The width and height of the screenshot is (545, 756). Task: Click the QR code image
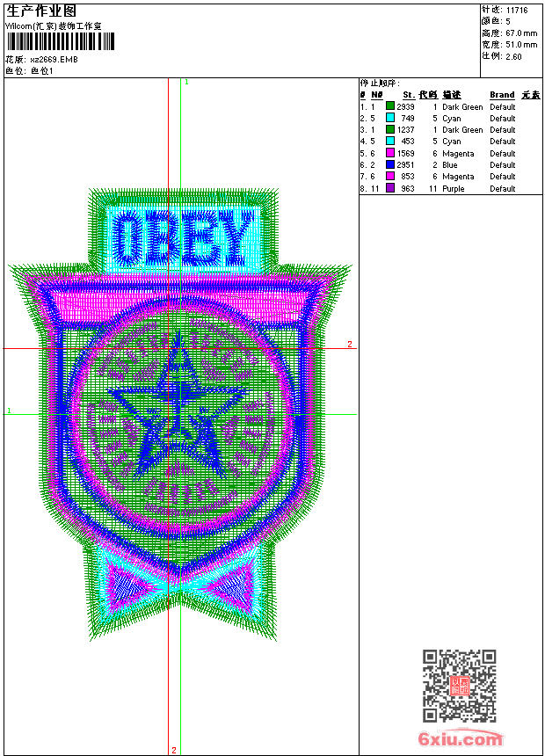(460, 686)
